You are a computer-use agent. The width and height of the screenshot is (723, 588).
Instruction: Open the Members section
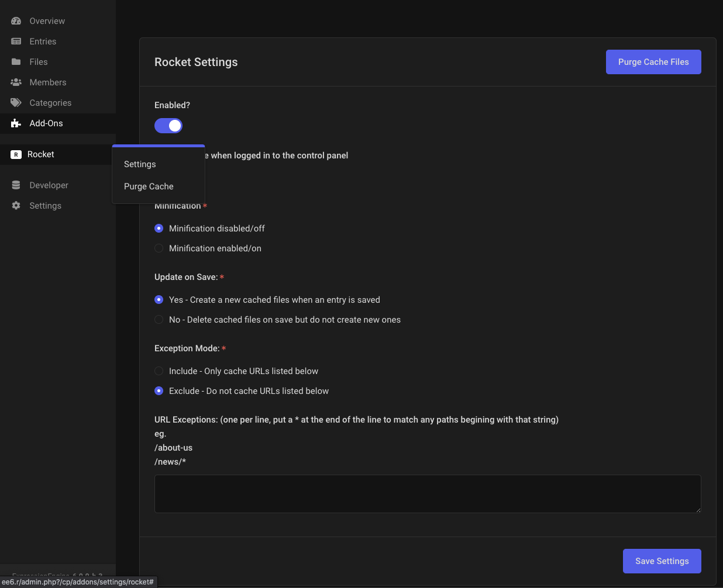coord(58,82)
